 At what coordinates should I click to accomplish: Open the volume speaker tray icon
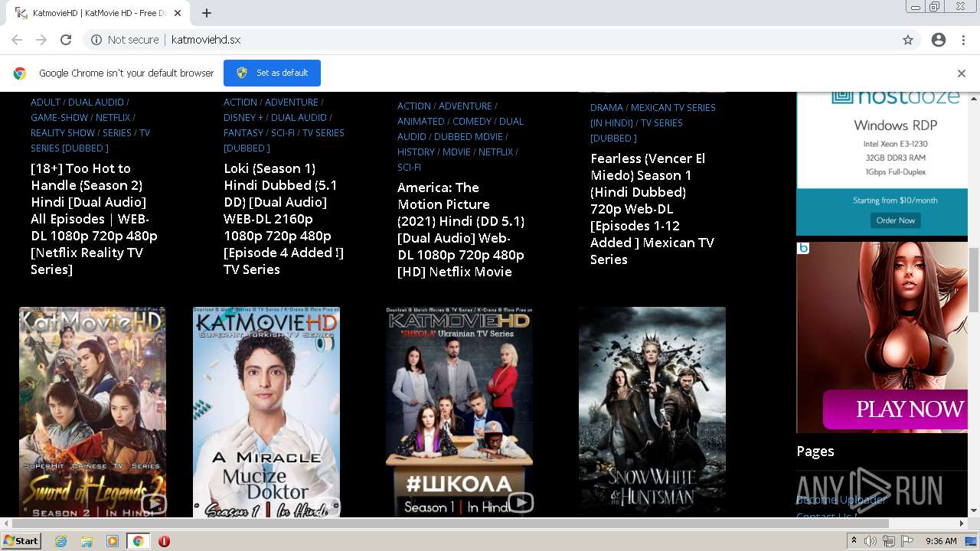click(x=871, y=541)
